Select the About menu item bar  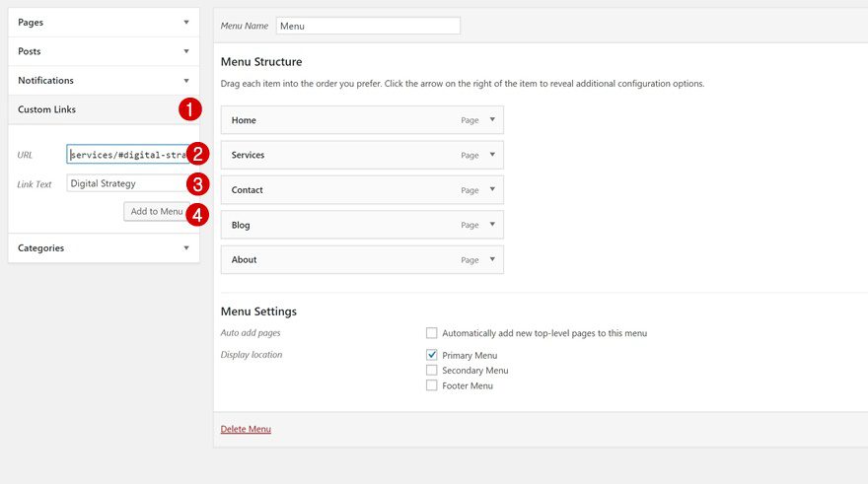362,259
